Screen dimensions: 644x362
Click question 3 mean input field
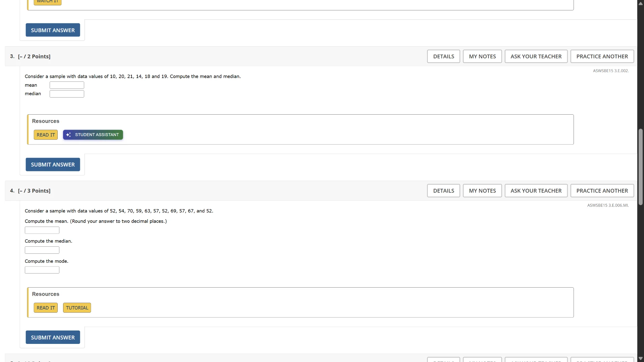(67, 85)
